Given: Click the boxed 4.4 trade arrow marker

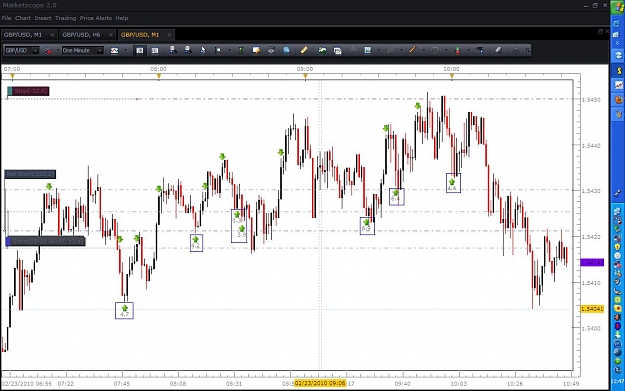Looking at the screenshot, I should pos(453,183).
